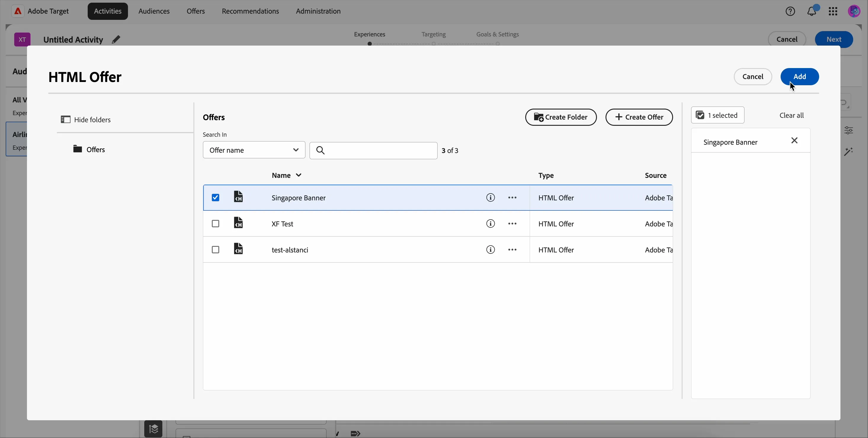Click the blue Add button

tap(800, 76)
